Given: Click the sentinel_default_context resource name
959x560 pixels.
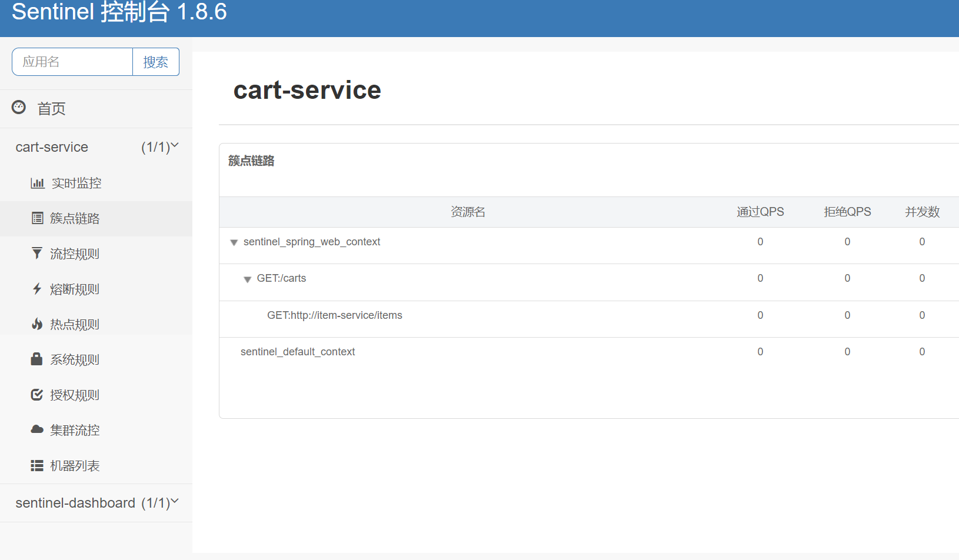Looking at the screenshot, I should [298, 352].
